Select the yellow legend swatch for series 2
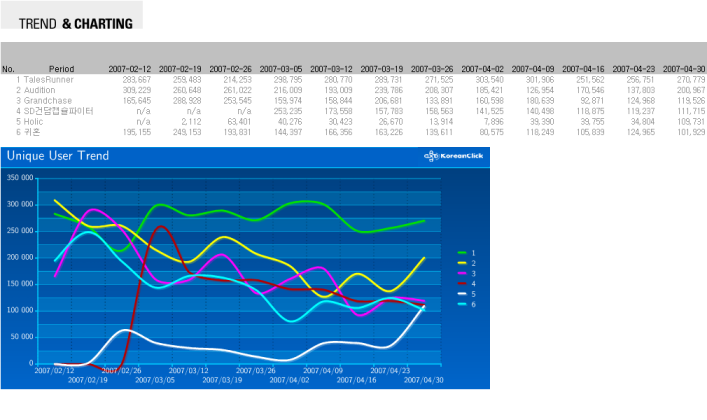This screenshot has width=707, height=420. tap(462, 263)
